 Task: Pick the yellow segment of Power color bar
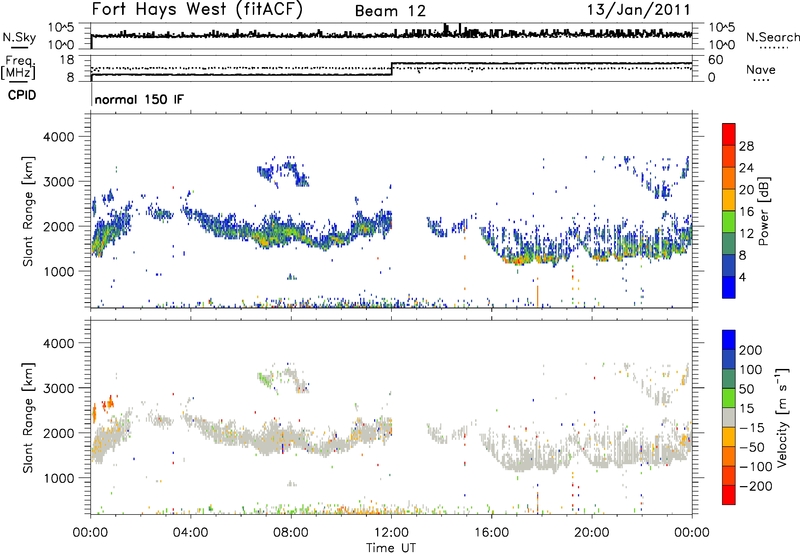[729, 200]
